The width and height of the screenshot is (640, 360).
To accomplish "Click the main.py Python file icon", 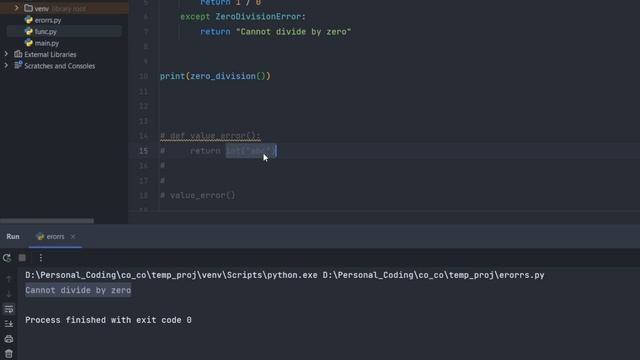I will point(29,42).
